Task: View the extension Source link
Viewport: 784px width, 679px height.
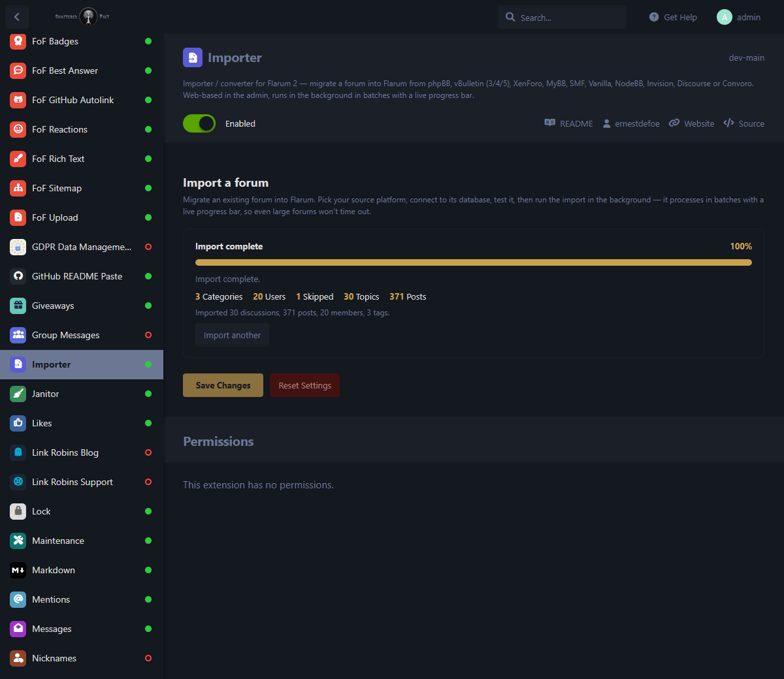Action: coord(743,123)
